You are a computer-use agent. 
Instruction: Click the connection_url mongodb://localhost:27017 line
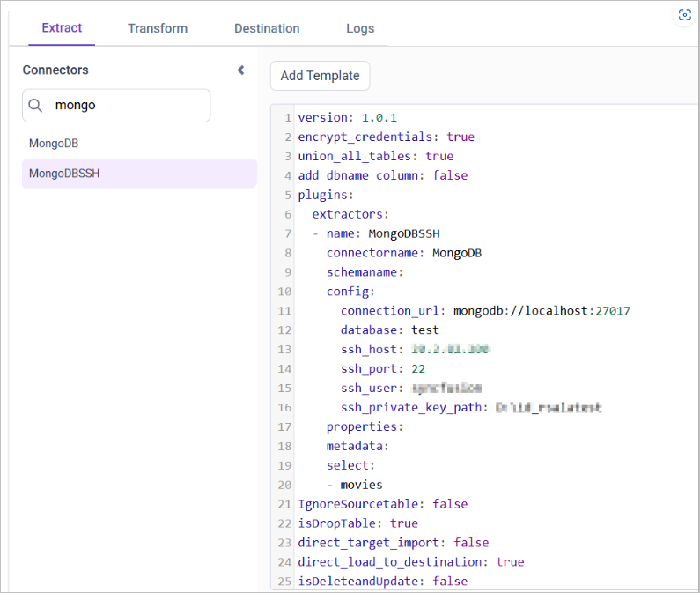click(x=485, y=310)
